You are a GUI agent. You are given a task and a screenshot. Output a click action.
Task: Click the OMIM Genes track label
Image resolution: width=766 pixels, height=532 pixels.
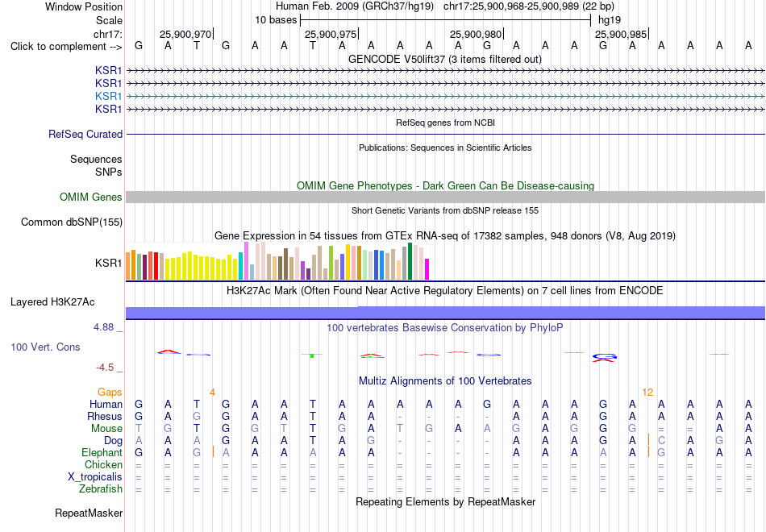[91, 197]
